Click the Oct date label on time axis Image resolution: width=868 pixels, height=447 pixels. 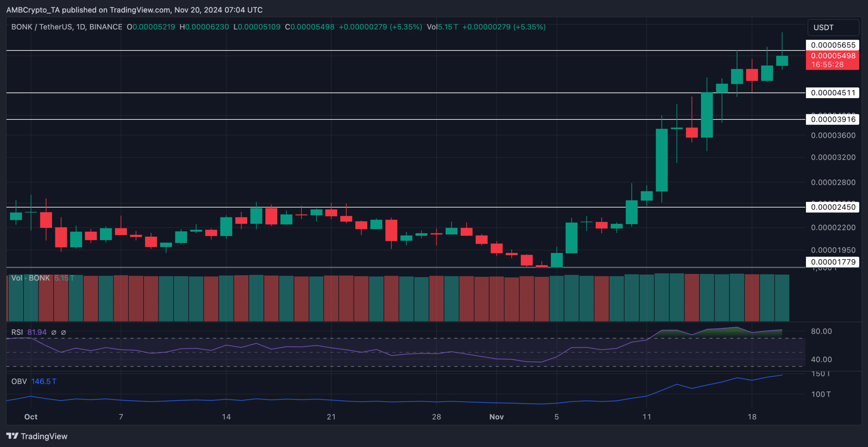(31, 417)
